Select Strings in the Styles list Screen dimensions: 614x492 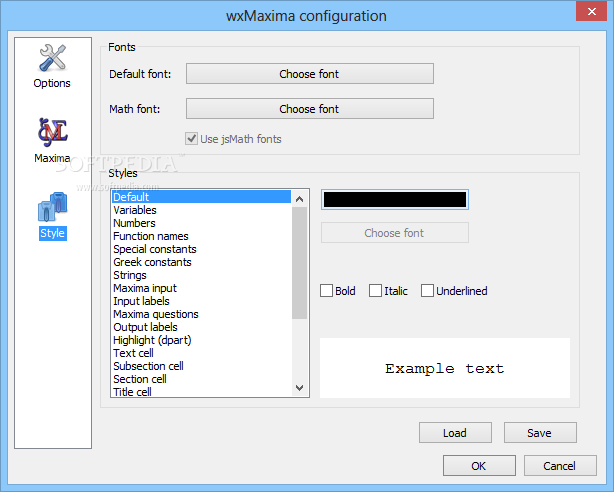point(201,275)
